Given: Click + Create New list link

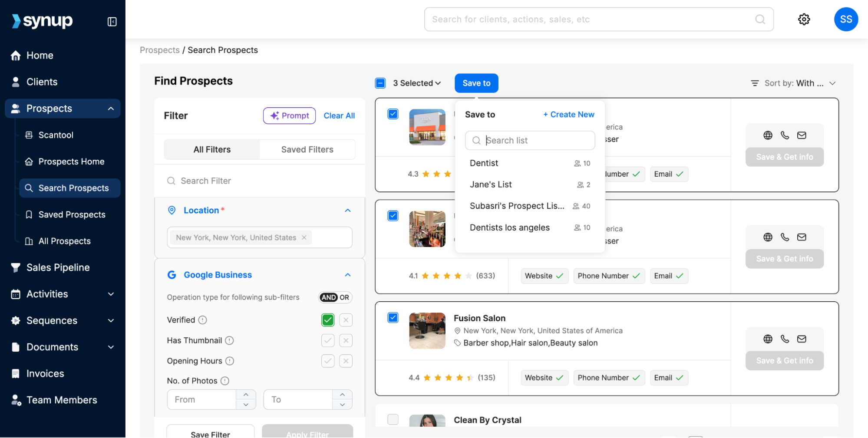Looking at the screenshot, I should [569, 115].
